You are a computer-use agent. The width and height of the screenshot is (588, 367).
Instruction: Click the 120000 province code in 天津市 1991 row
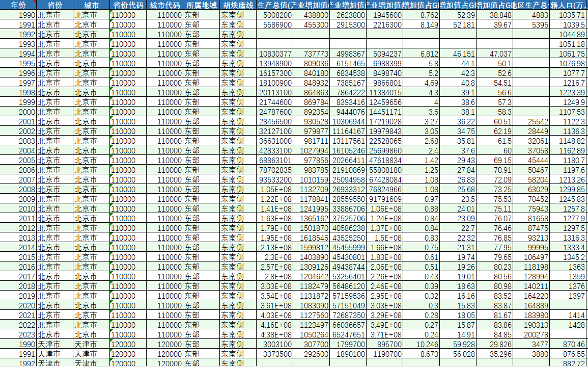[128, 354]
